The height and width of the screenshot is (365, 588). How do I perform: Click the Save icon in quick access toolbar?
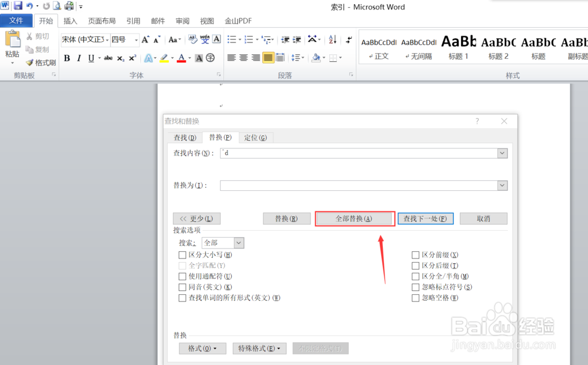point(18,6)
